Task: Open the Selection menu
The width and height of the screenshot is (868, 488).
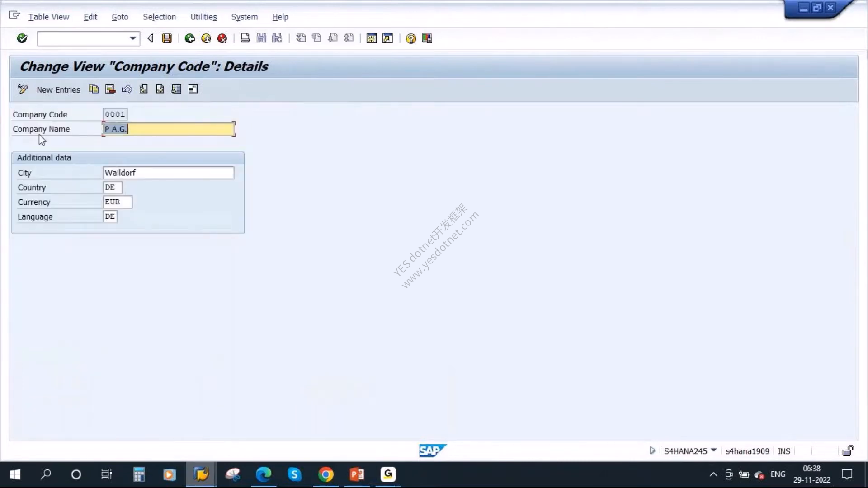Action: tap(159, 17)
